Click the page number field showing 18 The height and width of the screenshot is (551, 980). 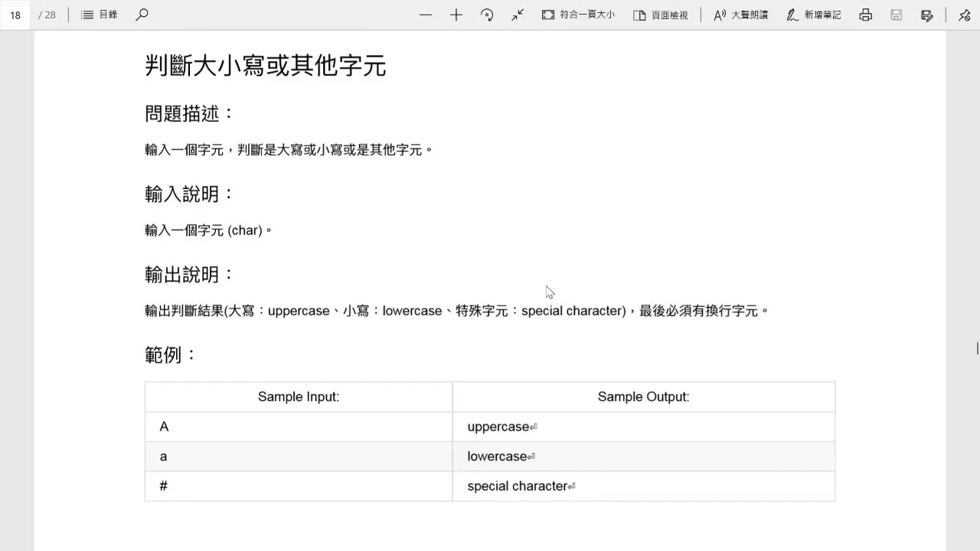(x=15, y=15)
